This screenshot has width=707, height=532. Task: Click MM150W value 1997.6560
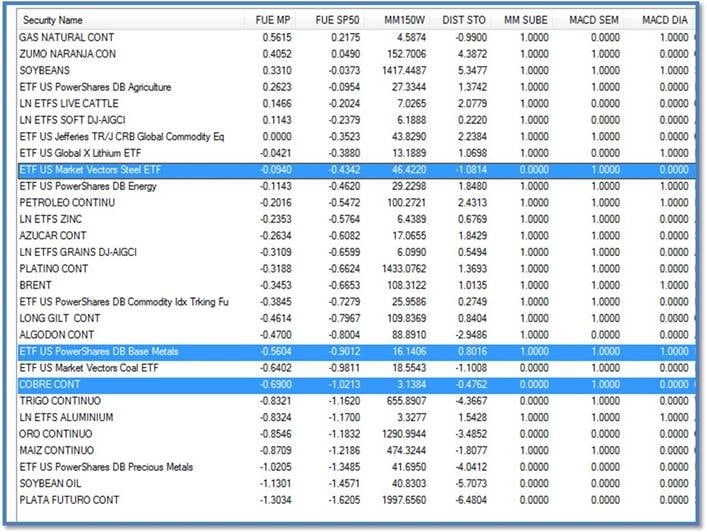coord(404,500)
